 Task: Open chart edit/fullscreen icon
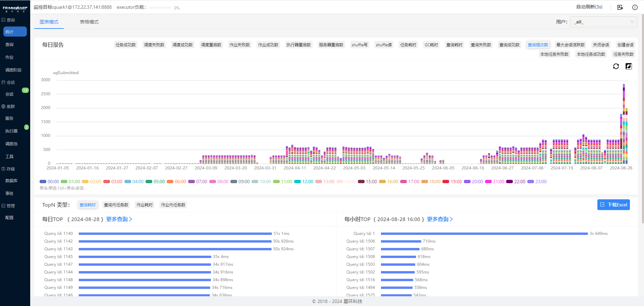[x=629, y=66]
